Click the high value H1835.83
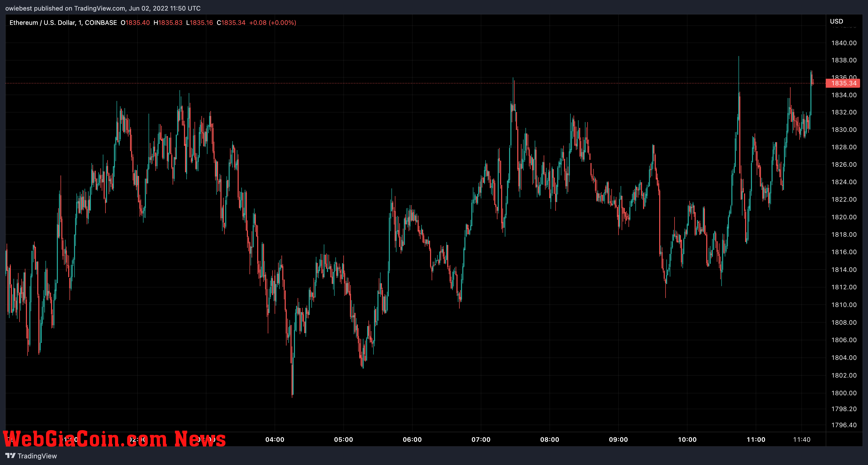Viewport: 868px width, 465px height. [x=168, y=22]
